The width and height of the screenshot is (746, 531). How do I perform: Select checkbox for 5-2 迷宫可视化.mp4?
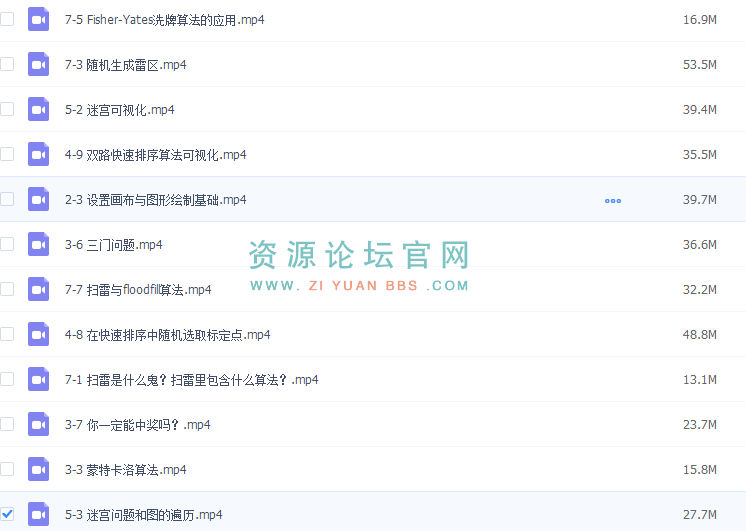click(7, 109)
